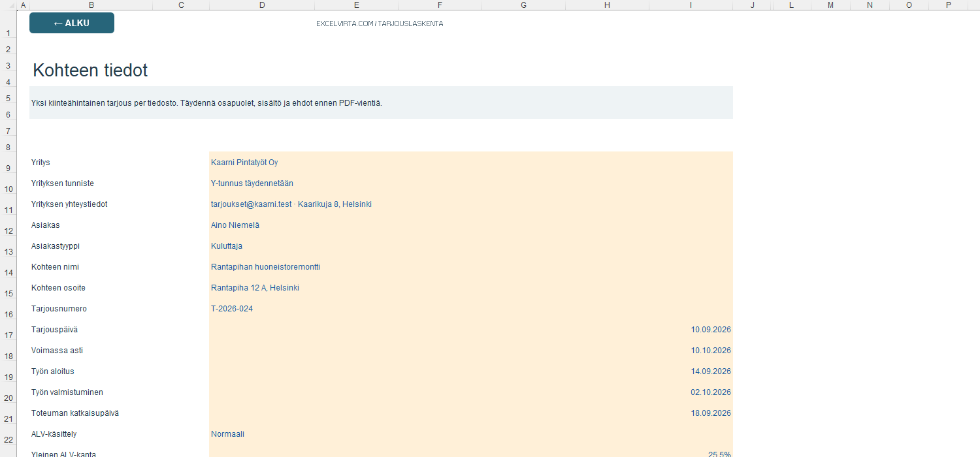
Task: Select the Toteuman katkaisupäivä date 18.09.2026
Action: [711, 413]
